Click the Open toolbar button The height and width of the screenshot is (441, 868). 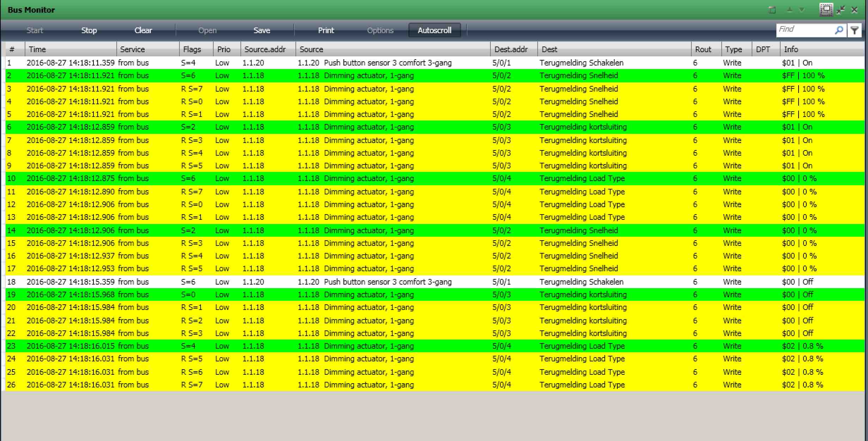coord(207,30)
